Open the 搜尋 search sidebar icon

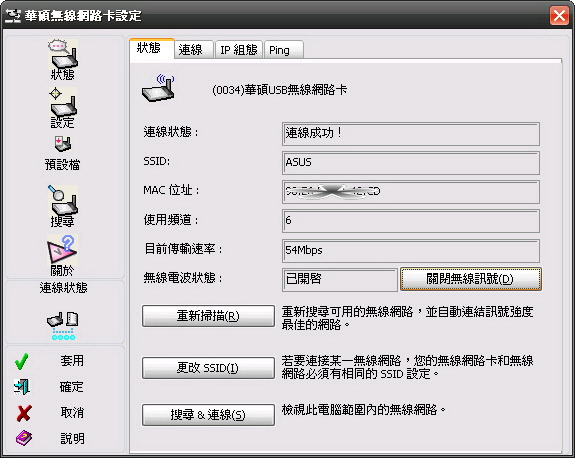63,206
